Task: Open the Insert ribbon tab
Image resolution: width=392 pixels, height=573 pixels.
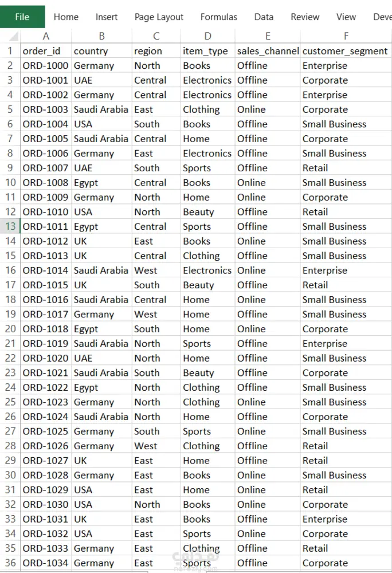Action: pos(107,17)
